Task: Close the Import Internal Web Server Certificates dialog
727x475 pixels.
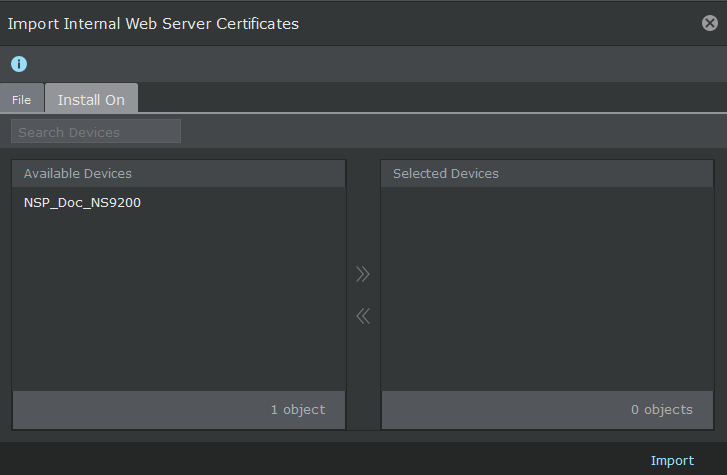Action: 709,23
